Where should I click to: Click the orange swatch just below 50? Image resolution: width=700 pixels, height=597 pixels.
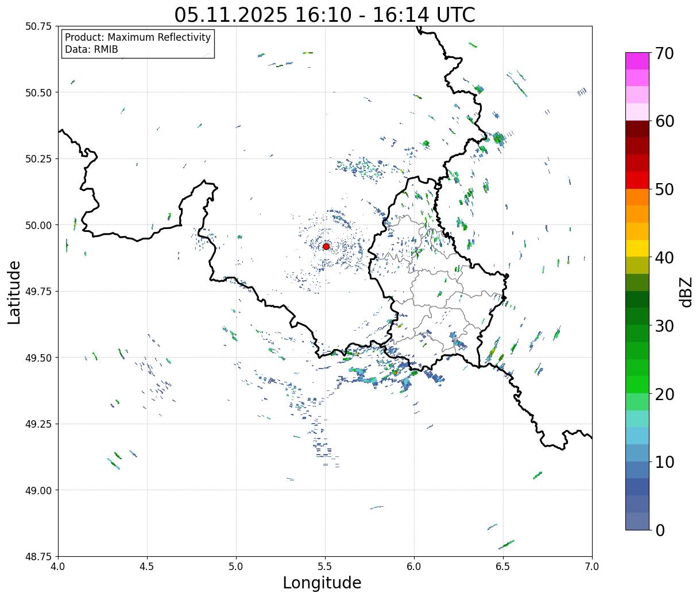tap(637, 197)
